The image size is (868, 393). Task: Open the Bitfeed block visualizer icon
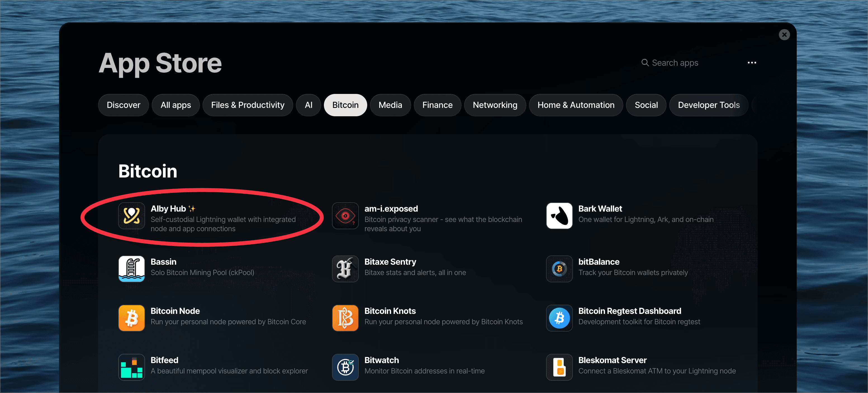(x=131, y=367)
